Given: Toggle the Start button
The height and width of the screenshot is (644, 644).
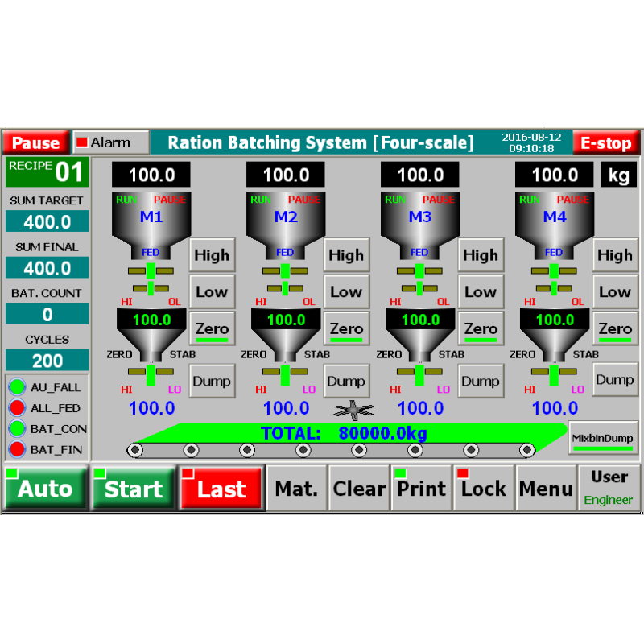Looking at the screenshot, I should [134, 488].
